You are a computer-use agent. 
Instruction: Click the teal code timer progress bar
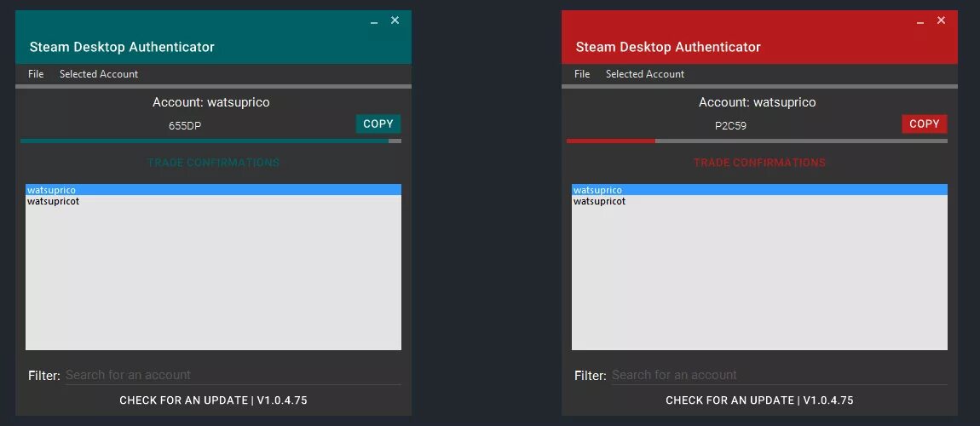click(x=210, y=141)
